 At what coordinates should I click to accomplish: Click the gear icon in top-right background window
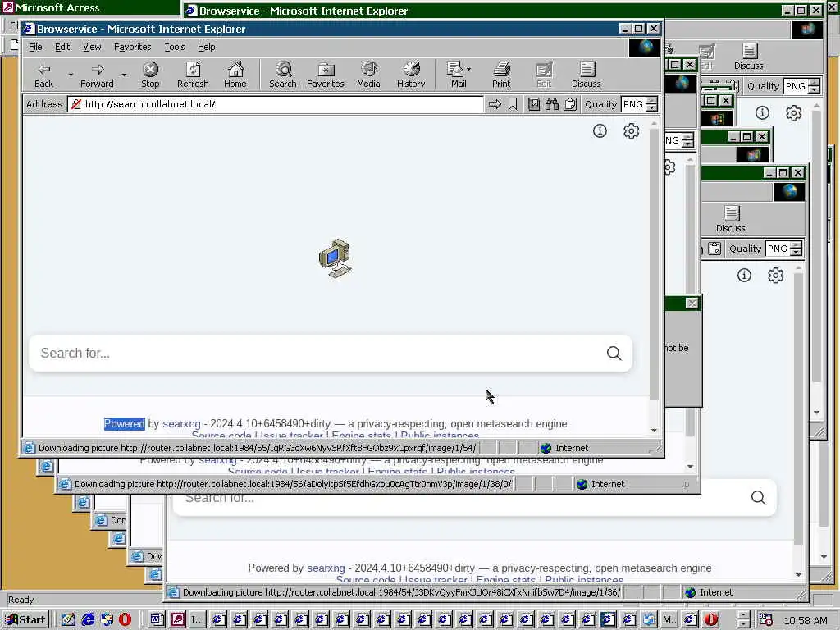tap(793, 113)
